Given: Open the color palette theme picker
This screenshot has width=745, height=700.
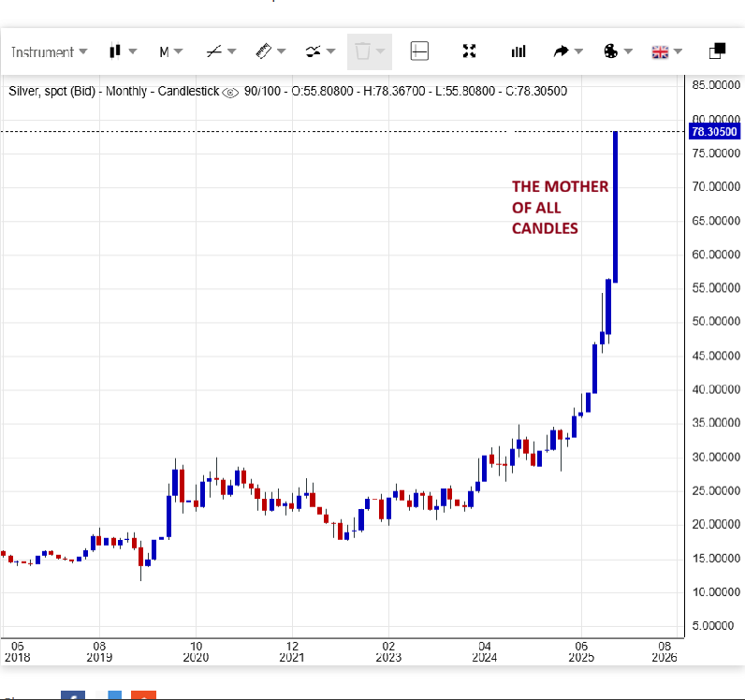Looking at the screenshot, I should coord(611,52).
